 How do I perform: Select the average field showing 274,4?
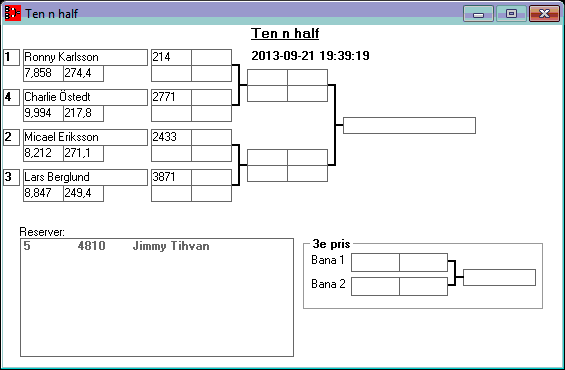tap(83, 73)
